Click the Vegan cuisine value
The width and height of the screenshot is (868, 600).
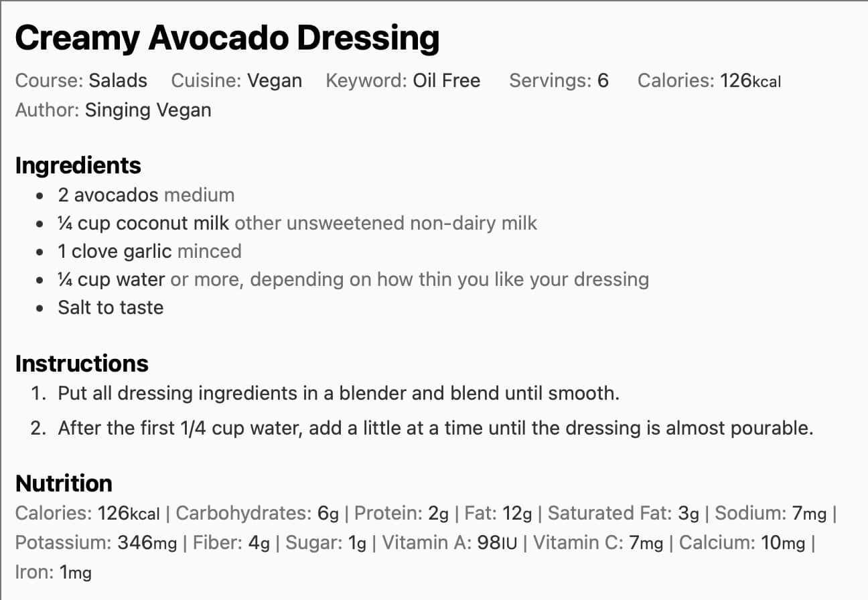point(275,81)
